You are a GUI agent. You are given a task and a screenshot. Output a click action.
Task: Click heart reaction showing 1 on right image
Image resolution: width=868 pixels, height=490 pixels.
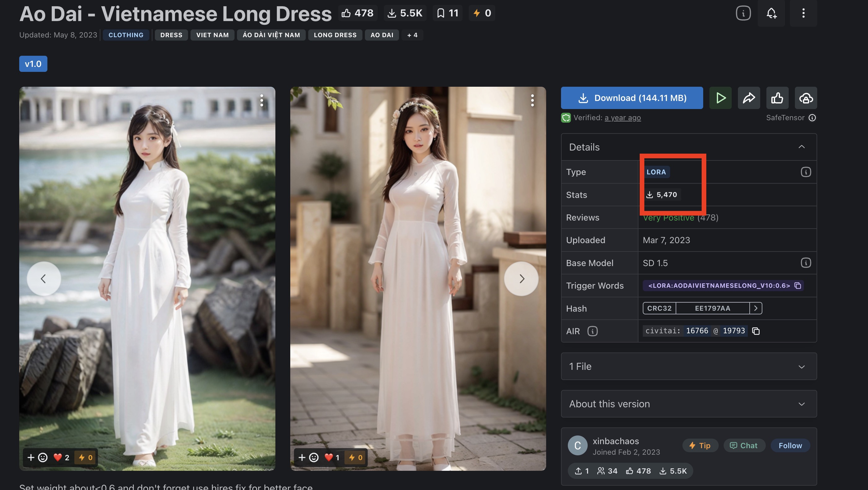[332, 457]
